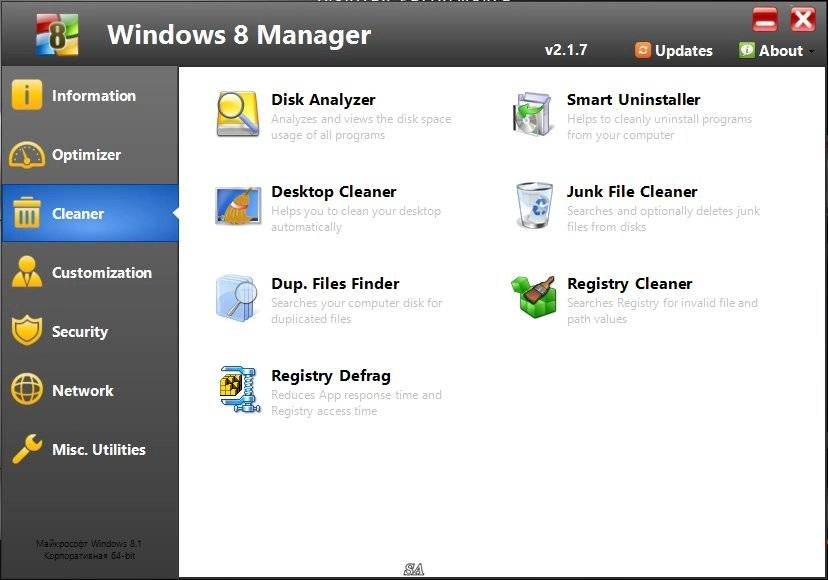Click the Registry Defrag clamp icon
828x580 pixels.
(240, 389)
